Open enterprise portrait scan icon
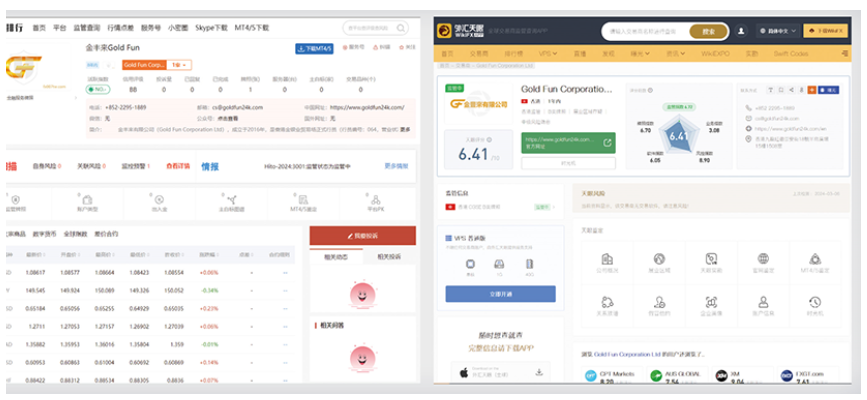The width and height of the screenshot is (867, 400). 711,302
